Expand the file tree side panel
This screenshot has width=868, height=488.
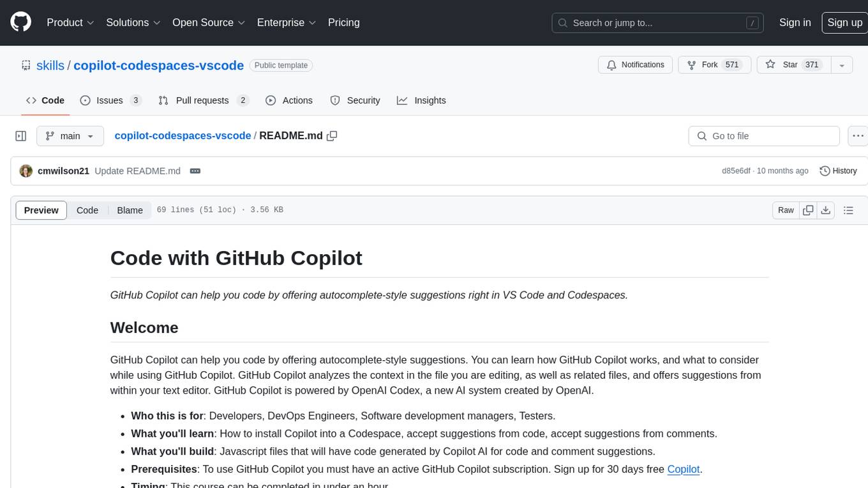[x=20, y=136]
